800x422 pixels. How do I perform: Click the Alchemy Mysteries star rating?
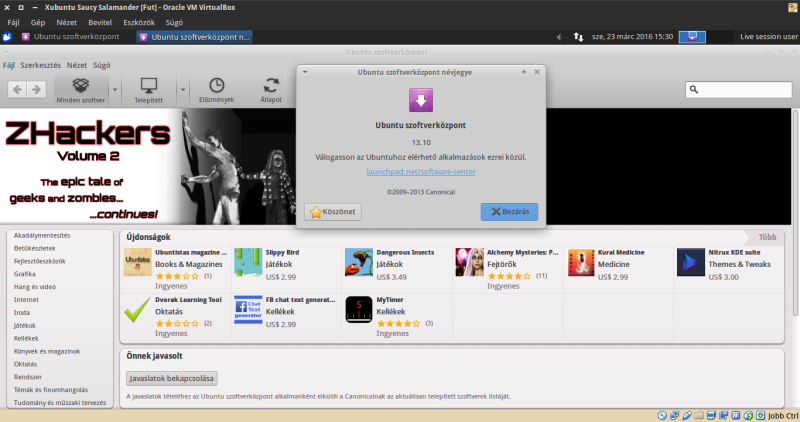[x=509, y=276]
